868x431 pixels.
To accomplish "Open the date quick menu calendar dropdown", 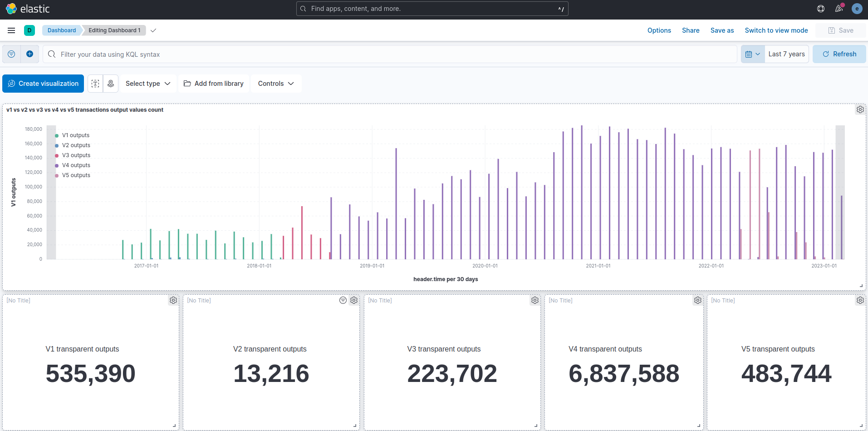I will [x=752, y=54].
